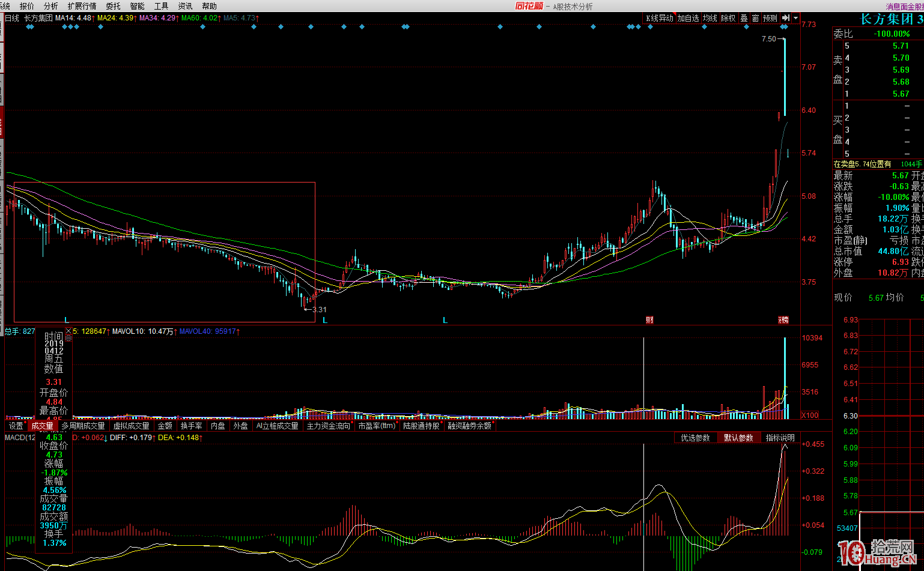
Task: Click the 长方集团 title in quote panel
Action: 887,19
